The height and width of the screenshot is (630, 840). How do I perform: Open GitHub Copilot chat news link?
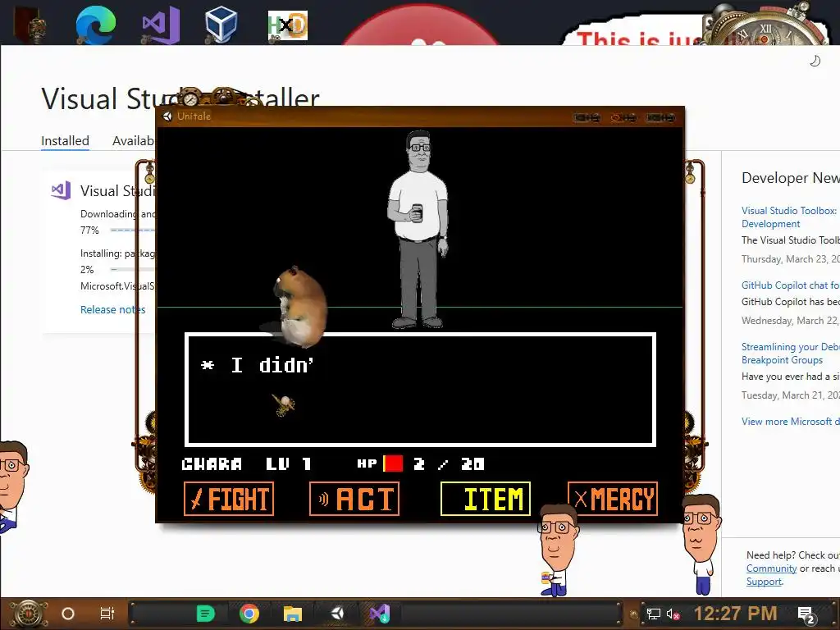click(x=790, y=285)
